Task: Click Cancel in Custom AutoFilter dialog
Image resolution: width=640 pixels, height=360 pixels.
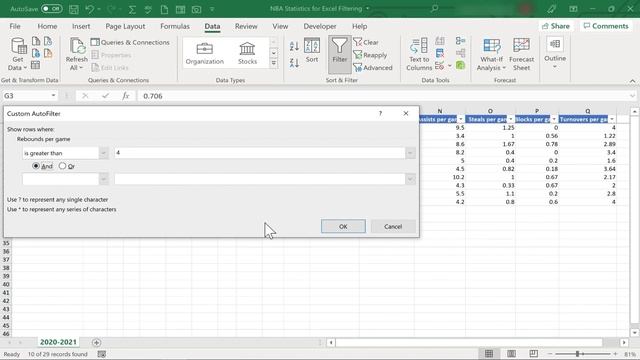Action: (x=393, y=227)
